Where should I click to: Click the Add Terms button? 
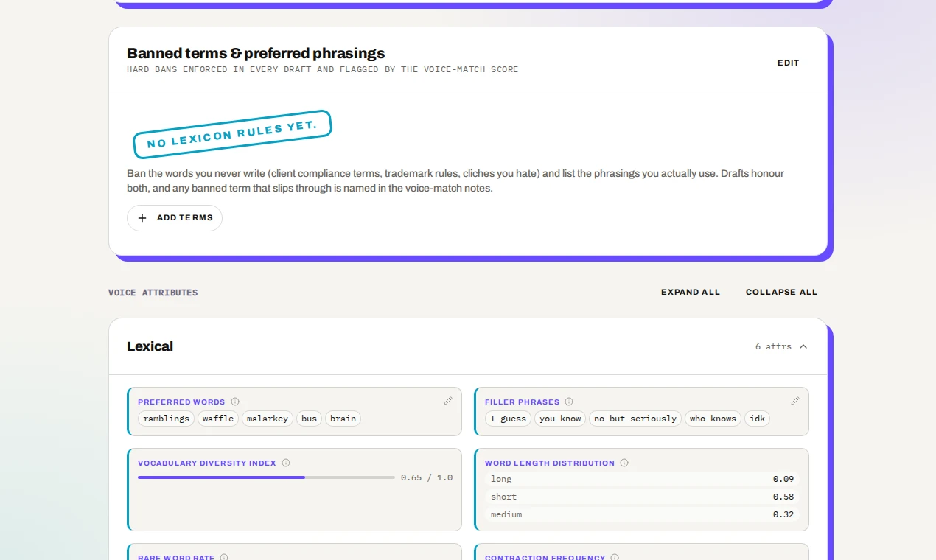175,218
